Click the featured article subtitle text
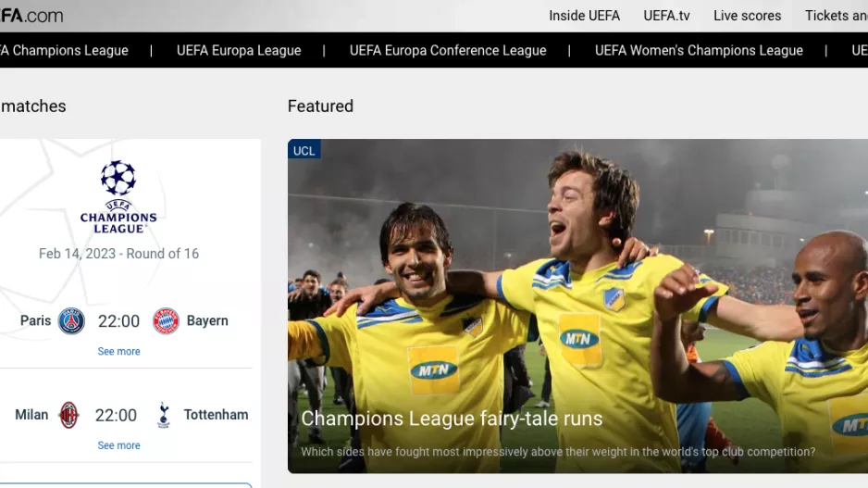 coord(558,452)
